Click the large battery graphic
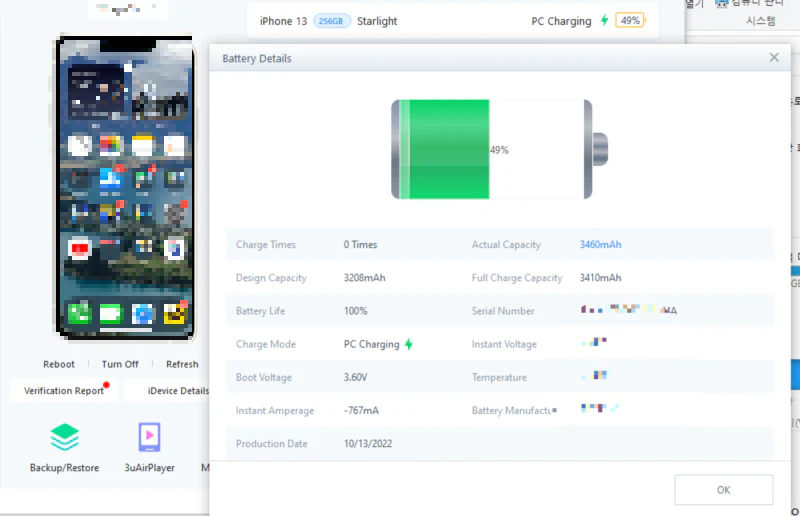Screen dimensions: 800x516 [499, 149]
